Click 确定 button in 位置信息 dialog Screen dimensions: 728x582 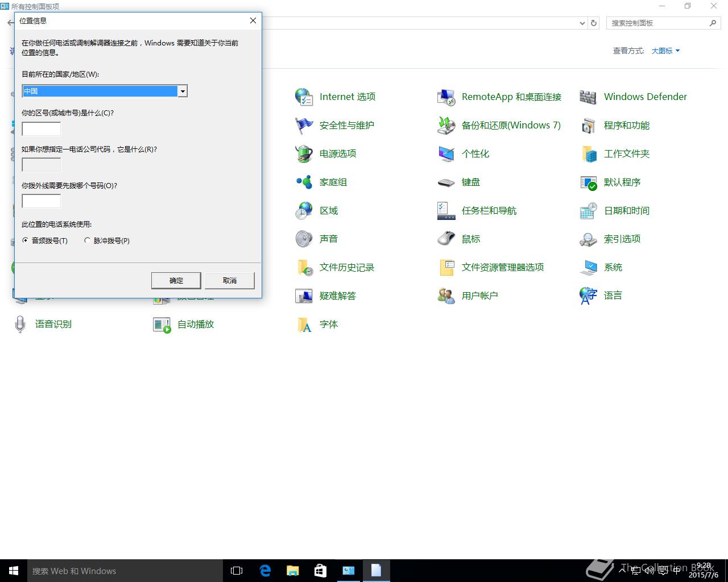pos(176,280)
